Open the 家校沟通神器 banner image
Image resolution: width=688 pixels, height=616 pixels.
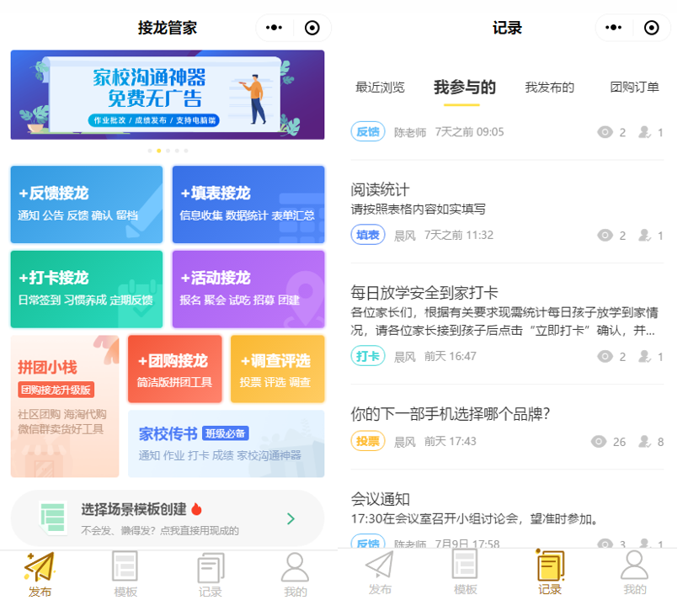click(168, 94)
